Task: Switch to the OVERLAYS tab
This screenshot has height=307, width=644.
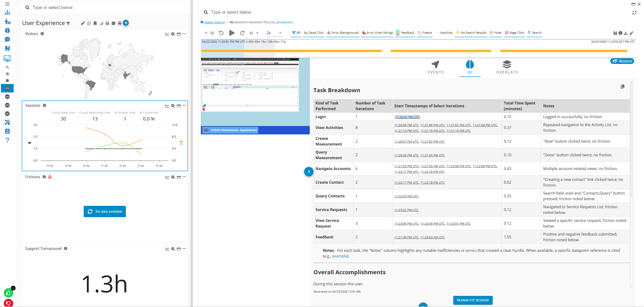Action: 507,67
